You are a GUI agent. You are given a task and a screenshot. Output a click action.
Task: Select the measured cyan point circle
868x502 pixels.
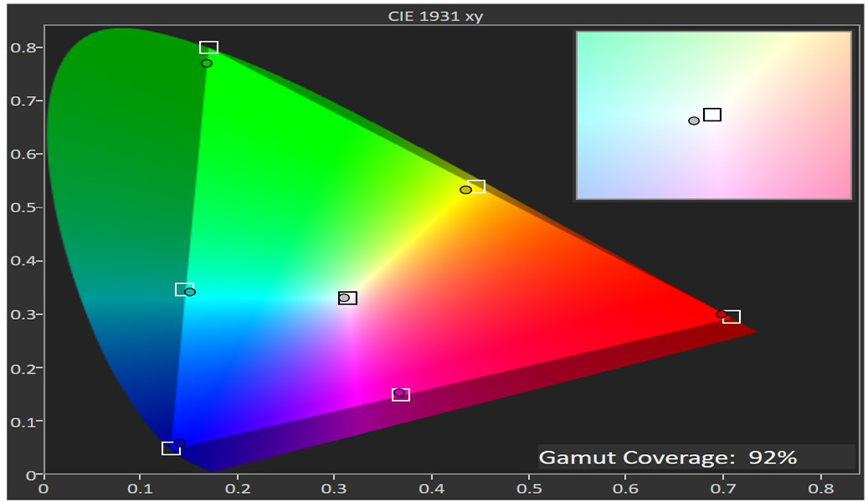pos(190,292)
